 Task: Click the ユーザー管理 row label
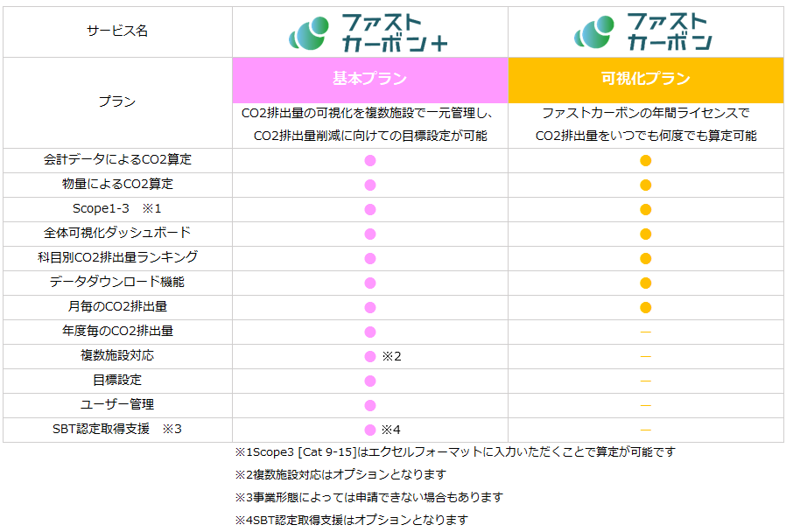pyautogui.click(x=117, y=404)
